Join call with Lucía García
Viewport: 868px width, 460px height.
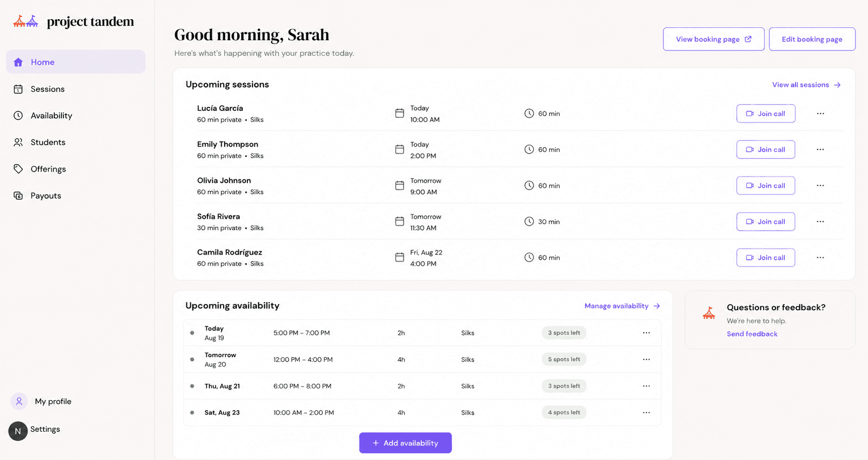766,113
